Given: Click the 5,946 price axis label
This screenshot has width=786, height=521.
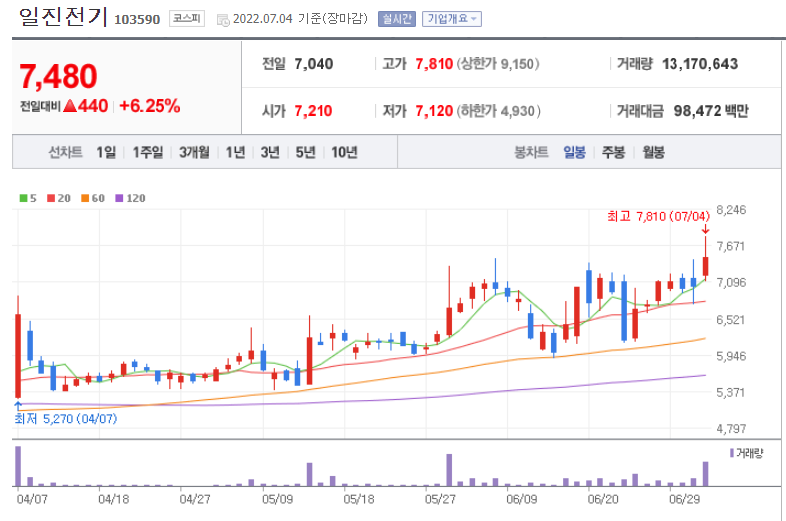Looking at the screenshot, I should tap(731, 357).
